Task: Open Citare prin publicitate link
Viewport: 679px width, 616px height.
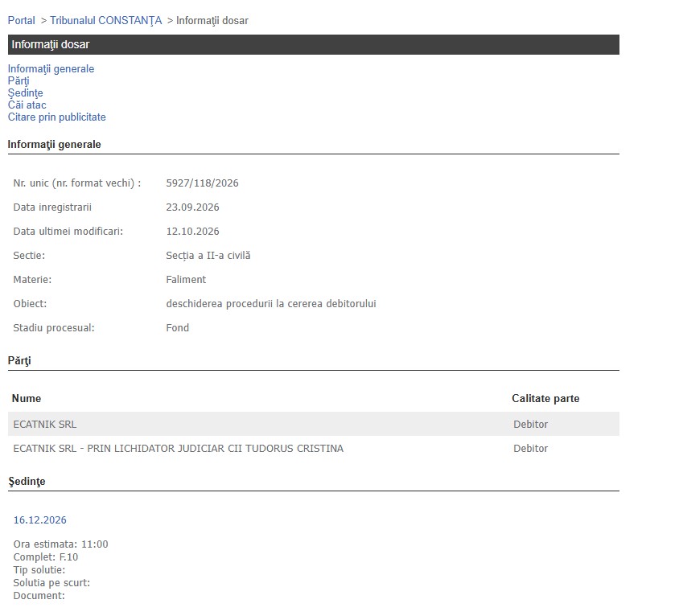Action: 57,117
